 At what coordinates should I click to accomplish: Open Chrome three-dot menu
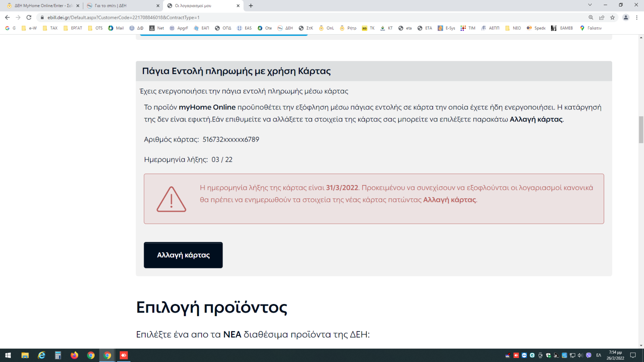[637, 17]
